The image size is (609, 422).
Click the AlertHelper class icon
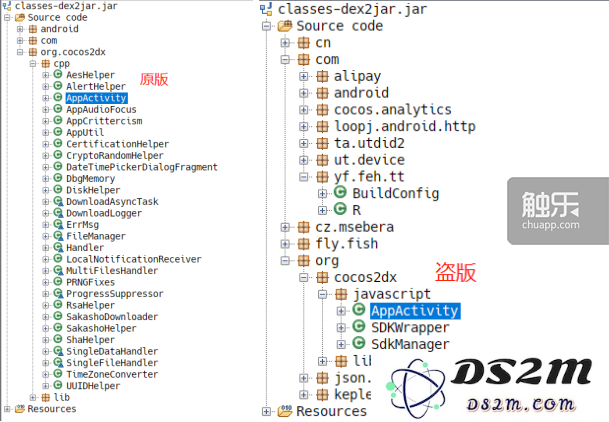pos(57,86)
